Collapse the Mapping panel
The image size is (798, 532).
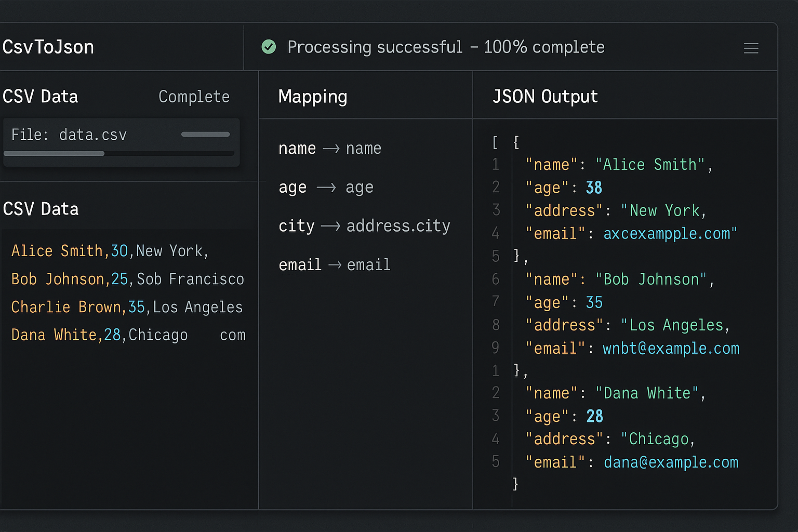[x=313, y=97]
